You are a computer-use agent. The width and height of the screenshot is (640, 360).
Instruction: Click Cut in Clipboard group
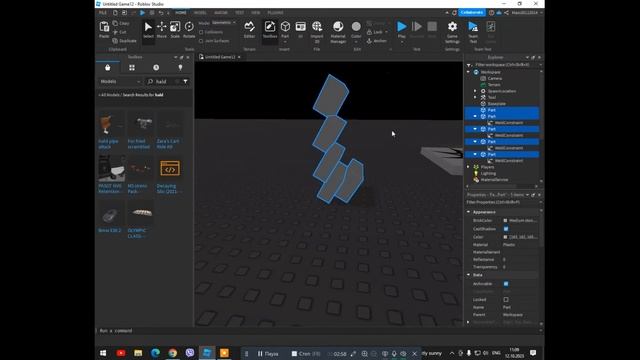(120, 32)
